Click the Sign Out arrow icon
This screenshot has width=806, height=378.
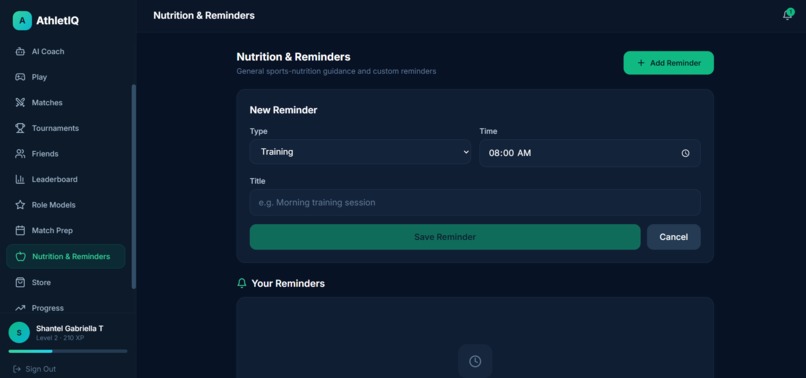click(x=17, y=369)
